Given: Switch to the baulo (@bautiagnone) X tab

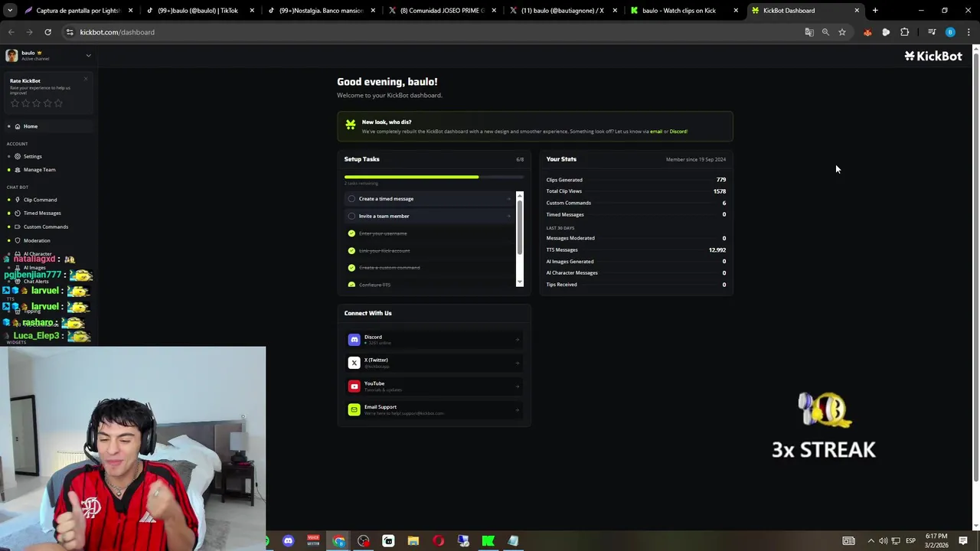Looking at the screenshot, I should click(x=563, y=11).
